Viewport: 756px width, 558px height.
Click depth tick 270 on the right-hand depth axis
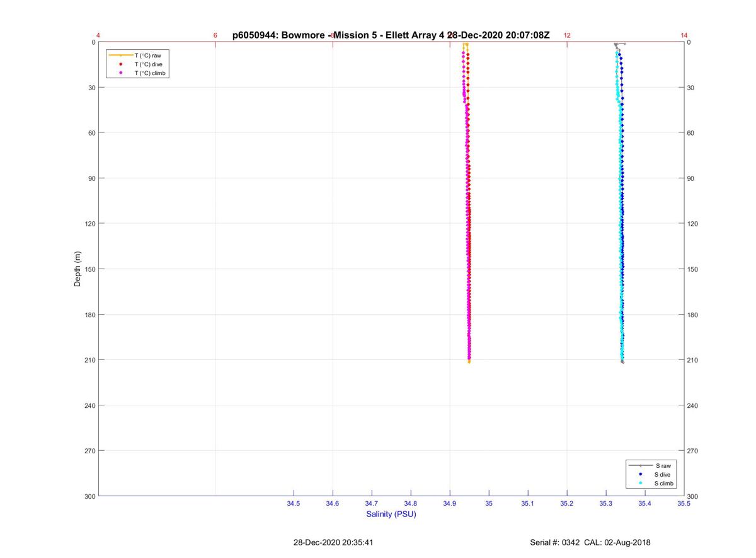[x=693, y=451]
